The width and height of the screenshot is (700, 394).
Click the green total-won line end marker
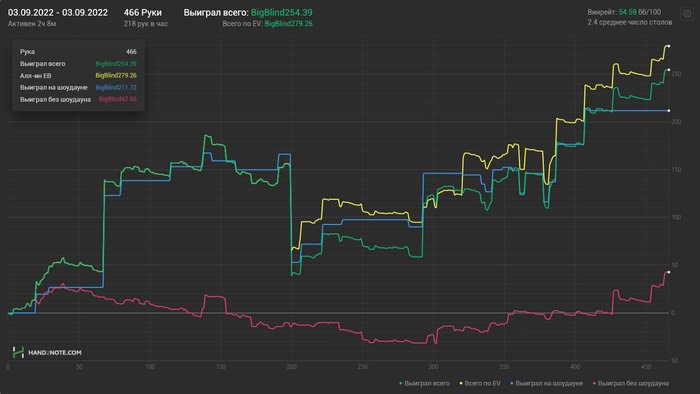pos(668,70)
